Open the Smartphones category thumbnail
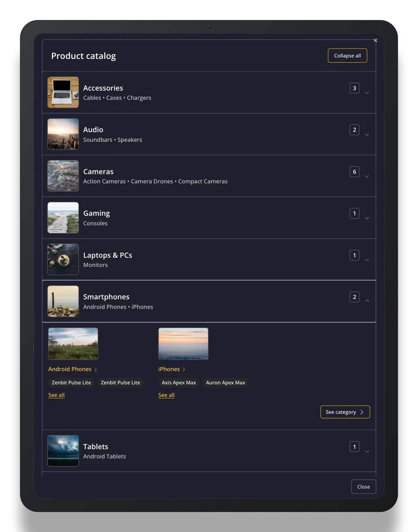 [63, 301]
